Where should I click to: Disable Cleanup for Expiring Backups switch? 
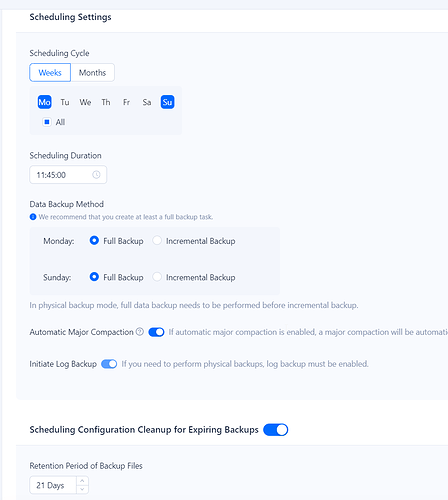click(x=276, y=430)
